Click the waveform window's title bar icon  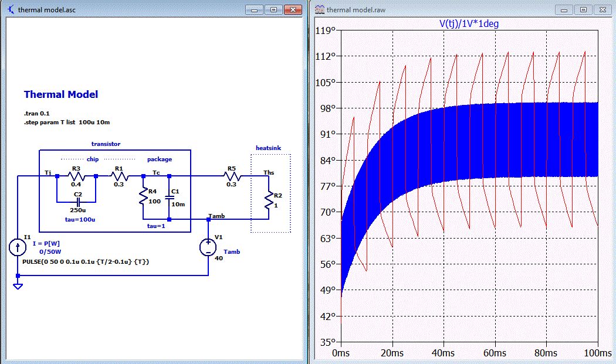point(320,10)
